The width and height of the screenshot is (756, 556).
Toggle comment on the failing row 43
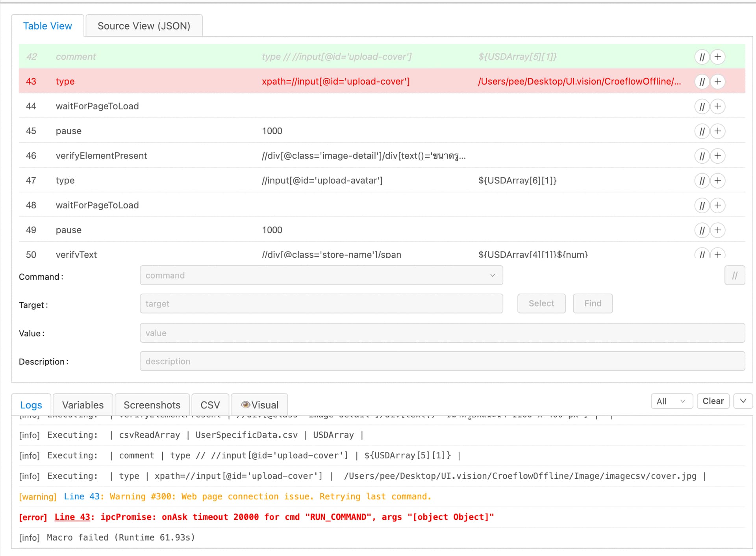pyautogui.click(x=702, y=81)
